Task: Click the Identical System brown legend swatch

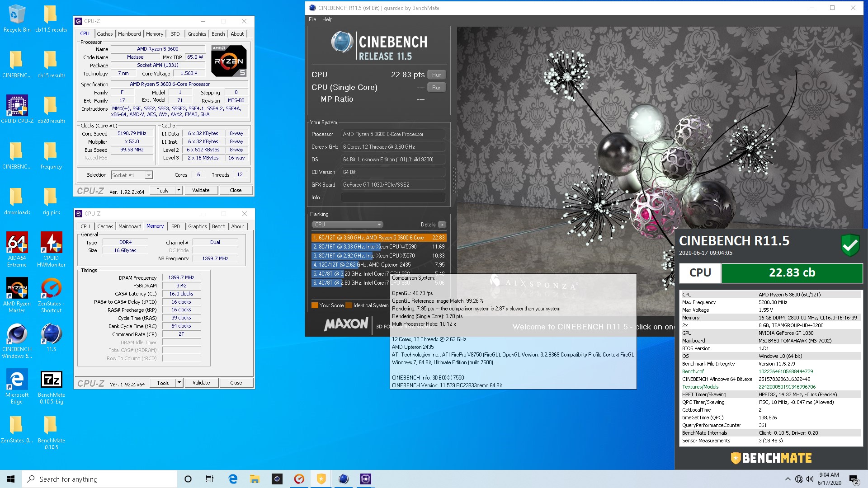Action: [x=349, y=305]
